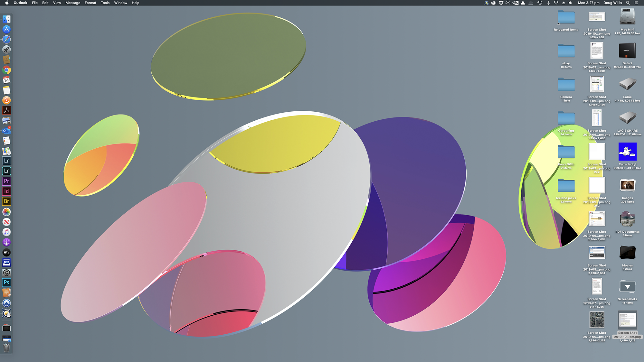644x362 pixels.
Task: Select the ebay folder on desktop
Action: pyautogui.click(x=566, y=51)
